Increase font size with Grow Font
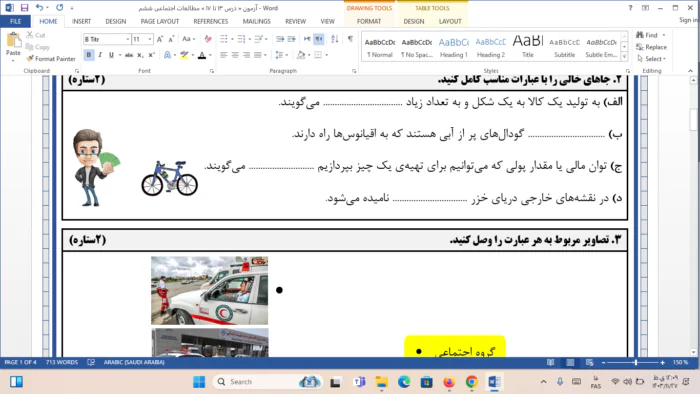 (160, 39)
